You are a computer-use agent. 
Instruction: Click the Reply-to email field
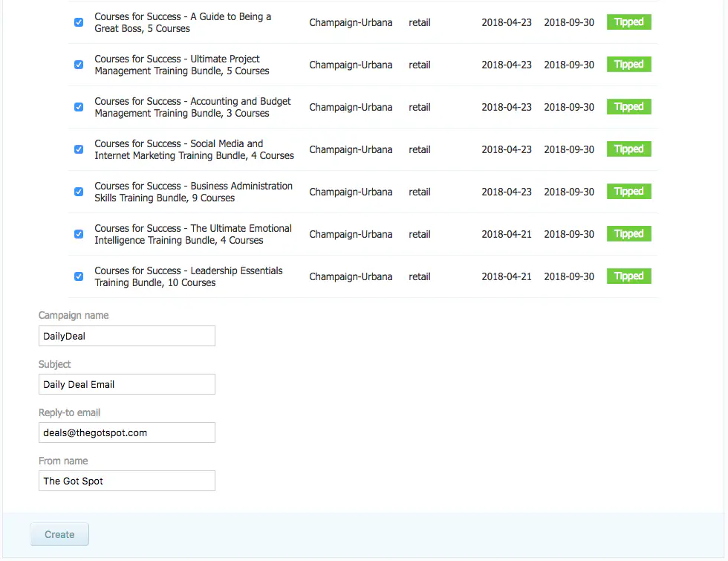(x=126, y=432)
